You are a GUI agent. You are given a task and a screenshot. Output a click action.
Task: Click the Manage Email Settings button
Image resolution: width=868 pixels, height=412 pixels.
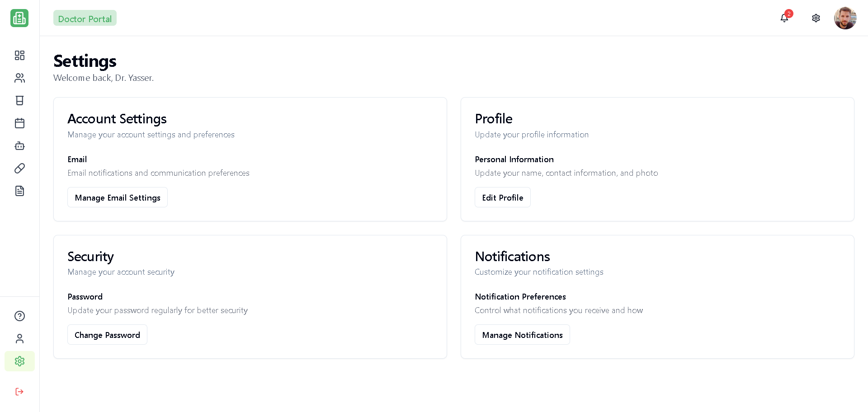(x=118, y=197)
